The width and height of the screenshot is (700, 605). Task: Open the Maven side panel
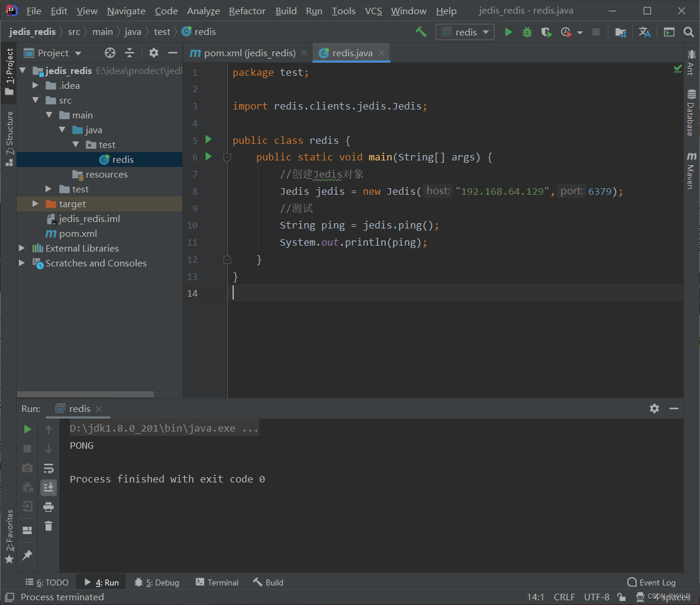(x=691, y=170)
